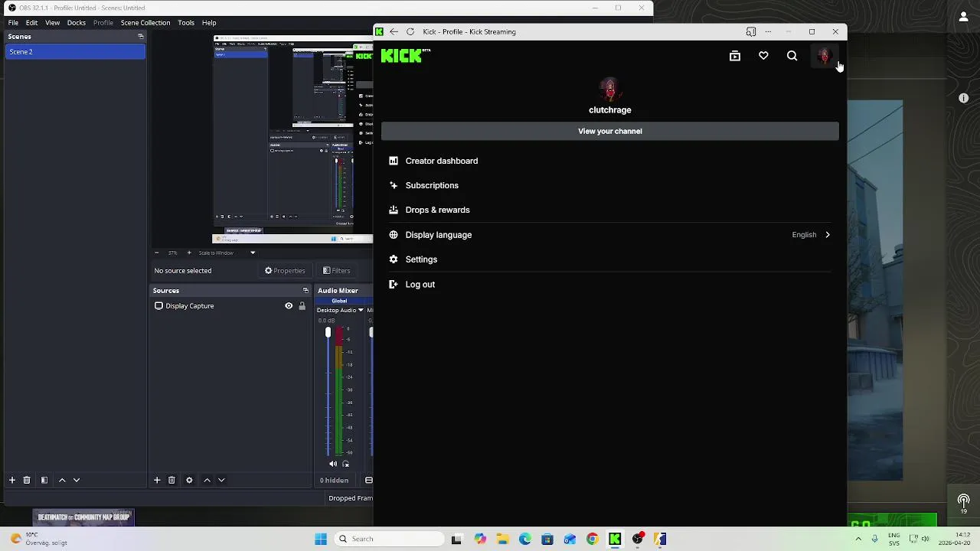Viewport: 980px width, 551px height.
Task: Open Scale to Window dropdown
Action: (227, 253)
